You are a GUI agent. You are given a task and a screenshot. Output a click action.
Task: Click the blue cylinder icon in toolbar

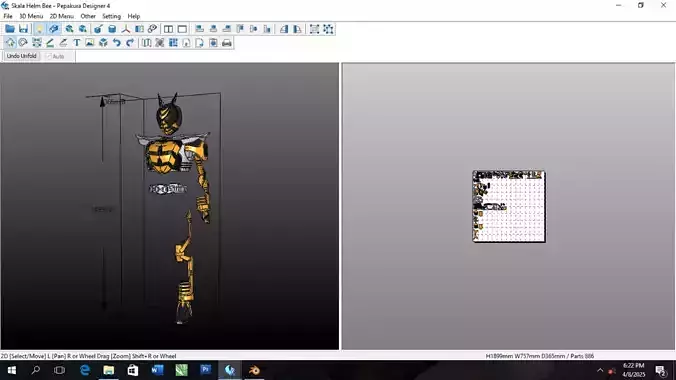pyautogui.click(x=112, y=29)
